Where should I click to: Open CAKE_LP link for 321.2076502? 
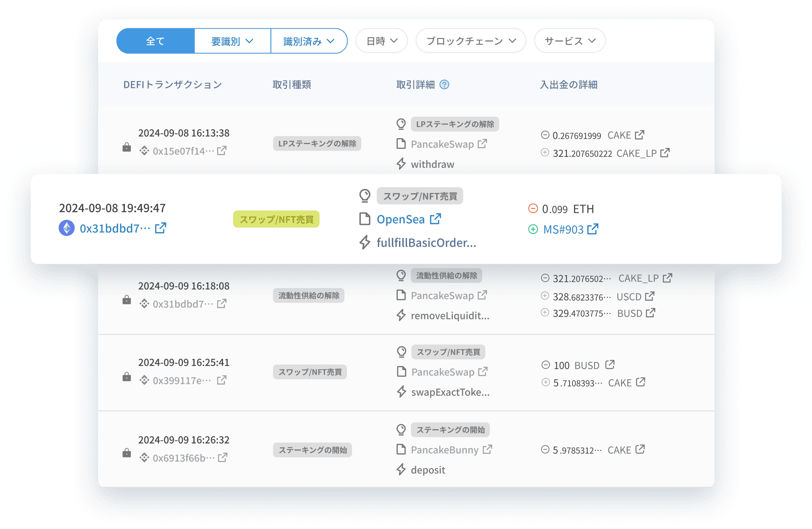pyautogui.click(x=667, y=278)
